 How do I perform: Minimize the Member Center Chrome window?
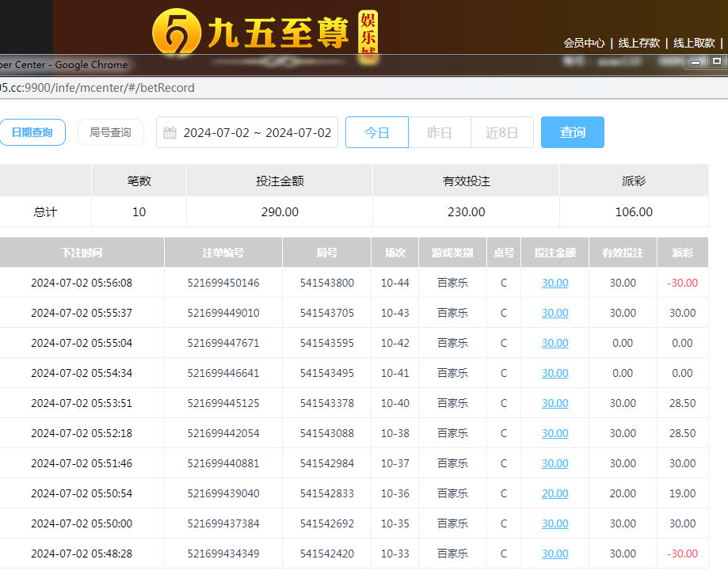click(x=696, y=62)
